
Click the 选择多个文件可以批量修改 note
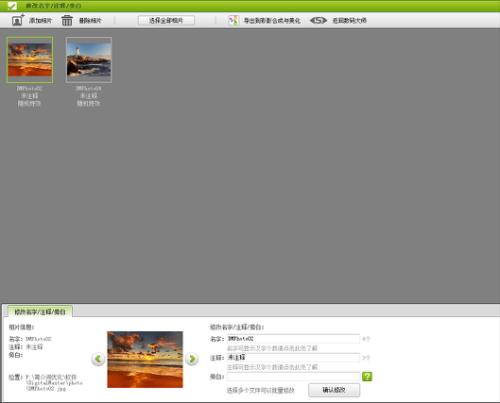point(261,390)
